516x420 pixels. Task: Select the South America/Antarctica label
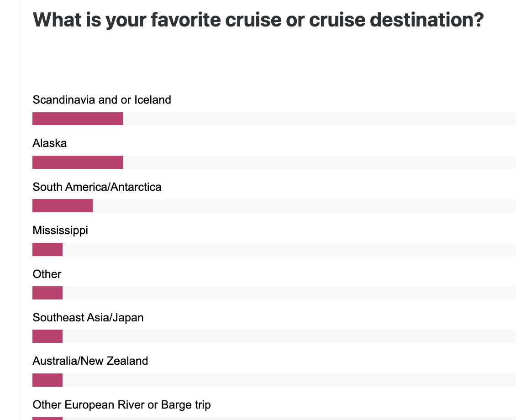tap(97, 187)
